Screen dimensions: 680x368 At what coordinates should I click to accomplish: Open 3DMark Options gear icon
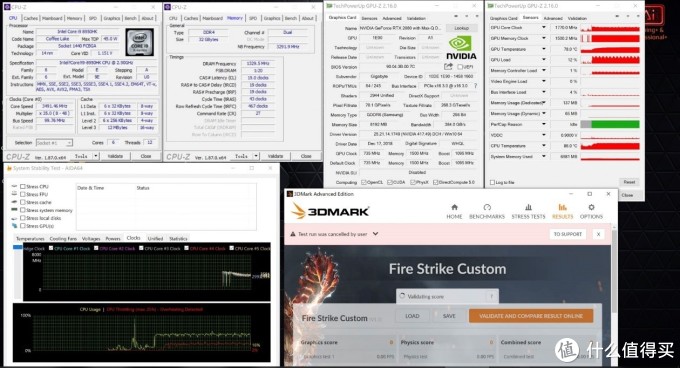(x=591, y=207)
